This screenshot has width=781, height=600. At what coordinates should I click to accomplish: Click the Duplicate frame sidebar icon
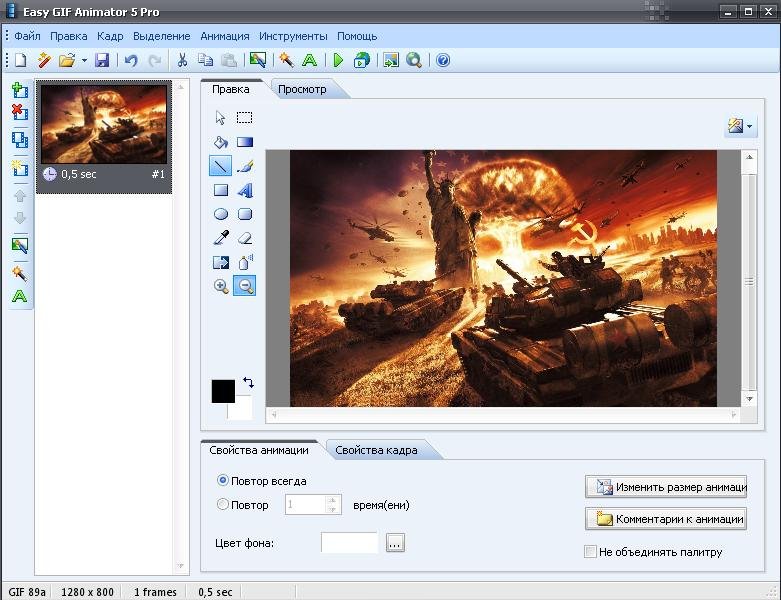tap(20, 140)
